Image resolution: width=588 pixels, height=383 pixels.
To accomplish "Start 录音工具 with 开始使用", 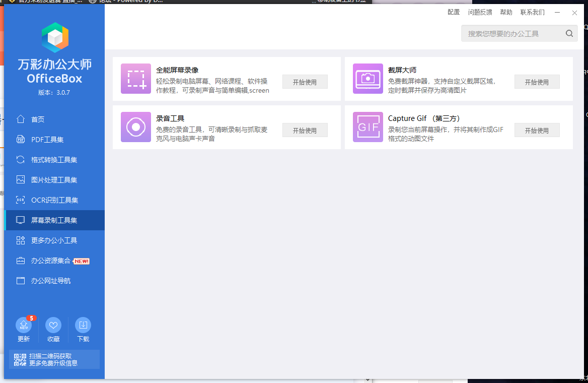I will pos(305,131).
